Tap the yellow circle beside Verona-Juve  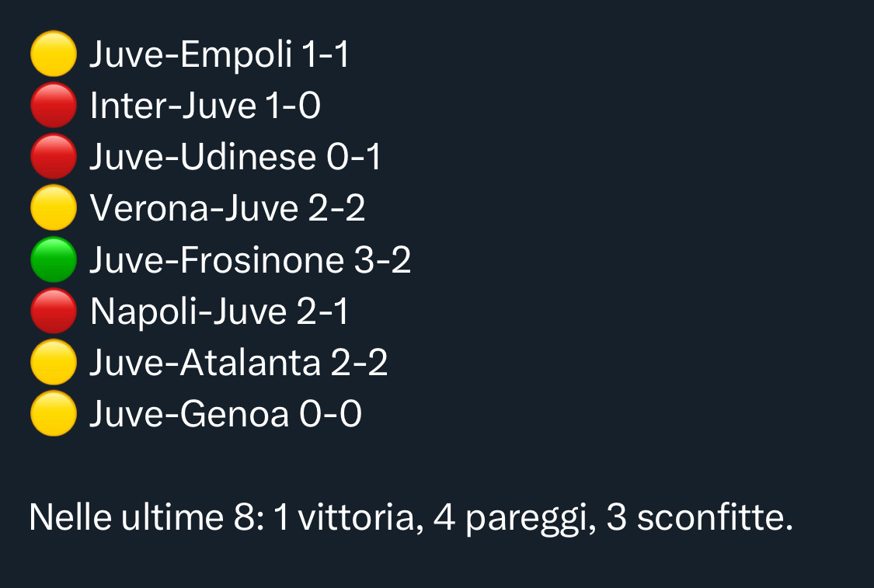(53, 209)
